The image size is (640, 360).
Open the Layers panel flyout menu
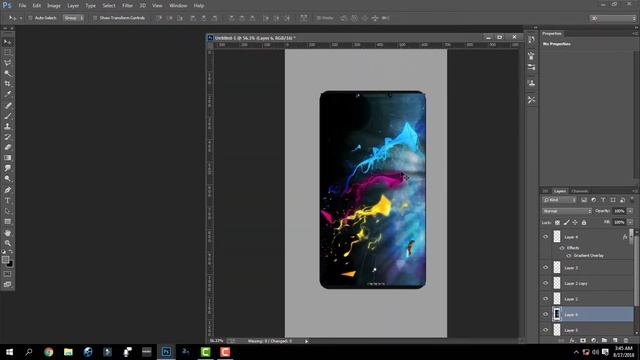(x=634, y=191)
